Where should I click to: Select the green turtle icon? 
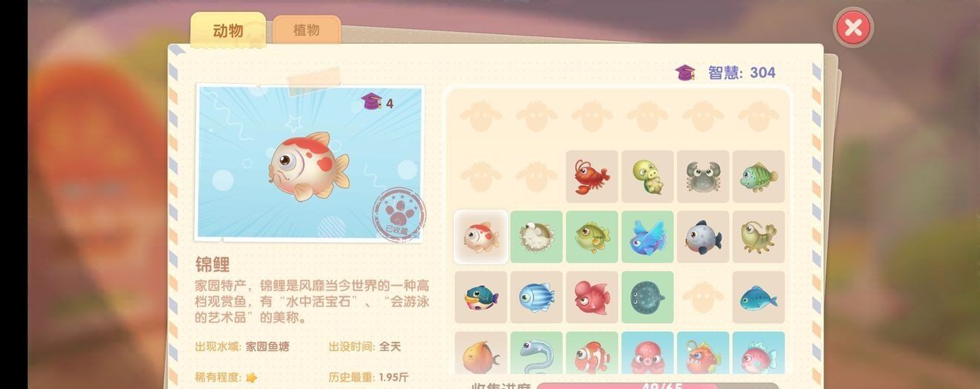[647, 177]
